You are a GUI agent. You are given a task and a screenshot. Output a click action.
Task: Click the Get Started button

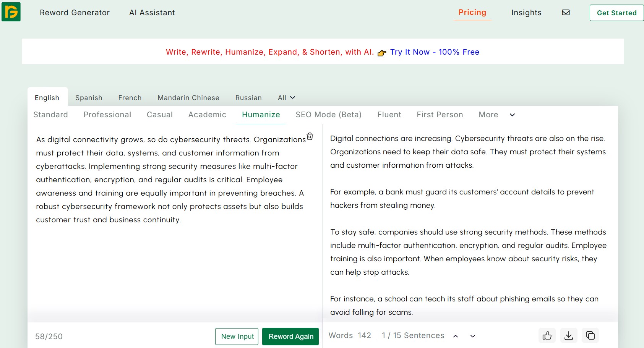616,13
